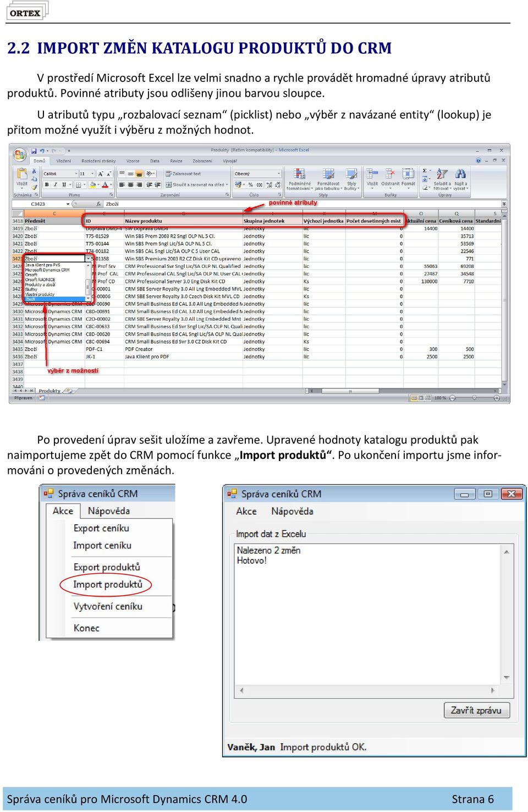Choose Export ceníku from Akce menu
The image size is (528, 812).
(101, 528)
